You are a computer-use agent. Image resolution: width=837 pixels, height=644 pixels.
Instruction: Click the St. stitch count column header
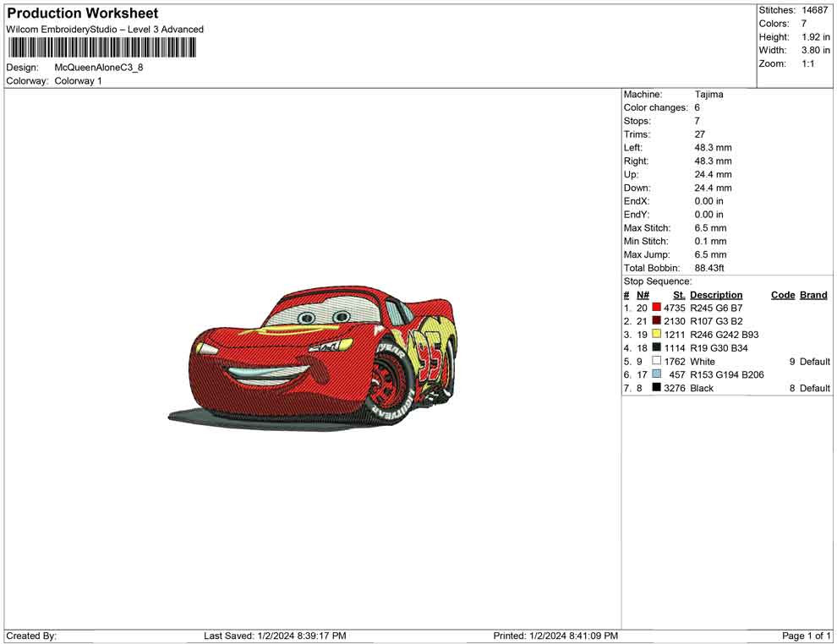[679, 295]
